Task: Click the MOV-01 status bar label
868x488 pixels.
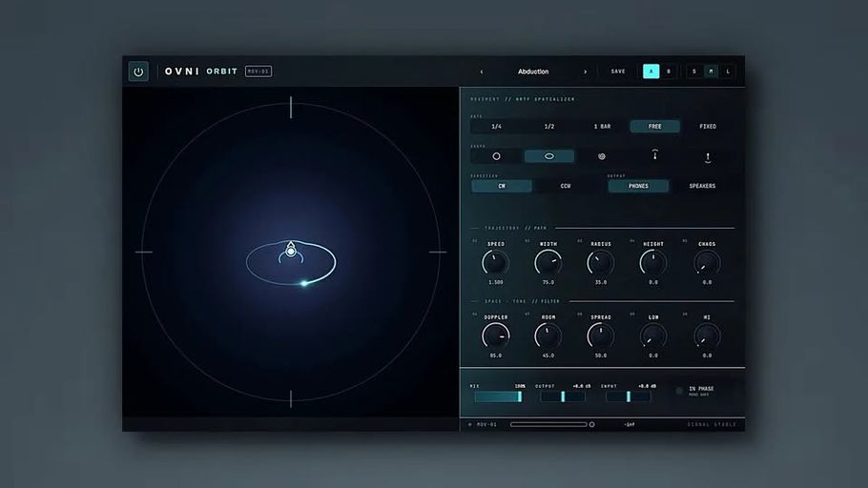Action: 486,424
